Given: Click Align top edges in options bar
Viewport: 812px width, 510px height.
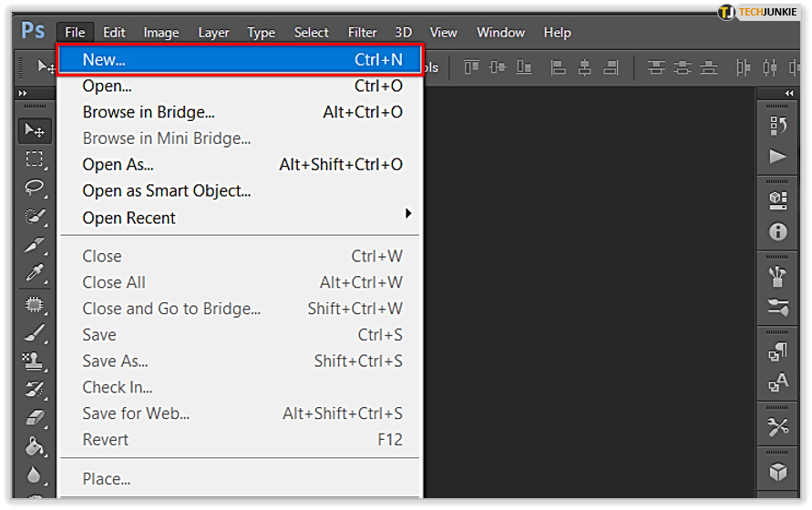Looking at the screenshot, I should pos(471,67).
